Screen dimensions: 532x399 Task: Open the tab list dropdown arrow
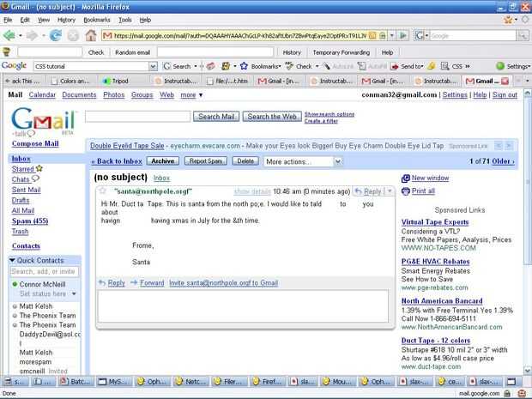tap(527, 81)
